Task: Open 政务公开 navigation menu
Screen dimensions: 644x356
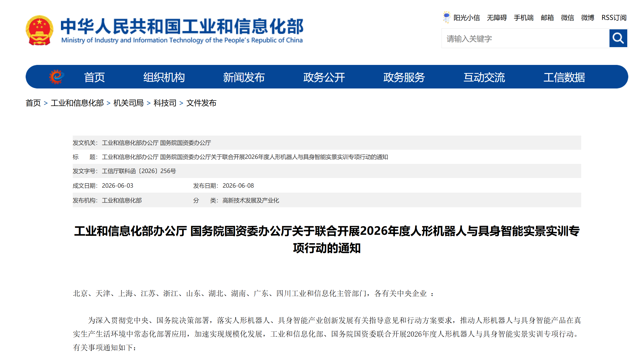Action: click(x=324, y=77)
